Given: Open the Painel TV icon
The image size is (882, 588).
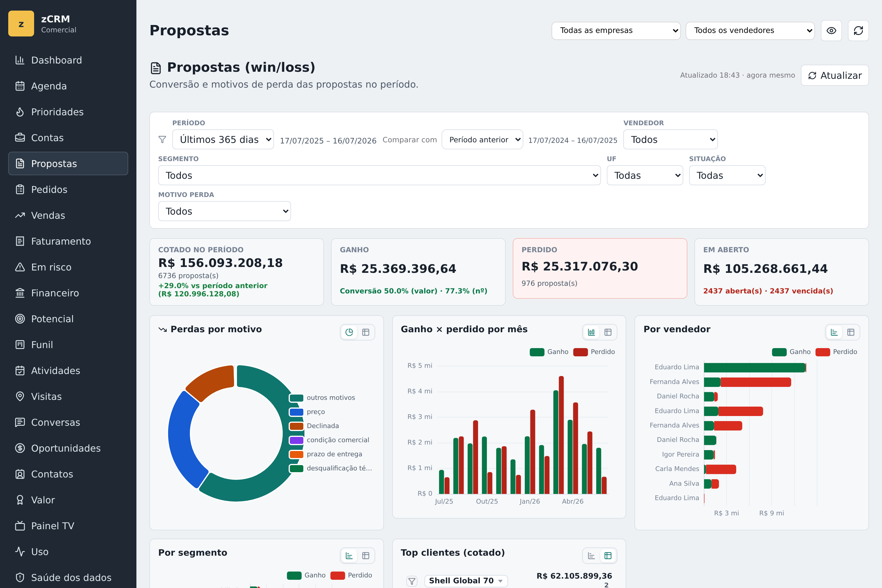Looking at the screenshot, I should pos(20,526).
